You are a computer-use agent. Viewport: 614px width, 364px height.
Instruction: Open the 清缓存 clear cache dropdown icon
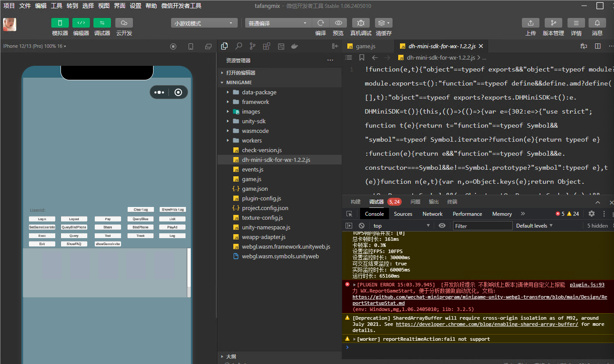pos(384,23)
